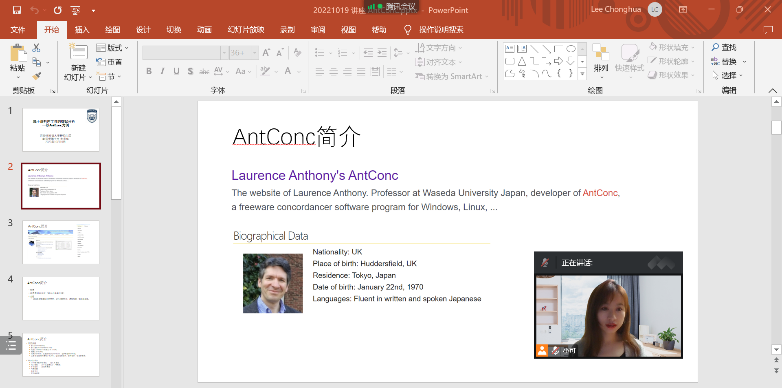Find text with 查找
The width and height of the screenshot is (782, 388).
(724, 47)
